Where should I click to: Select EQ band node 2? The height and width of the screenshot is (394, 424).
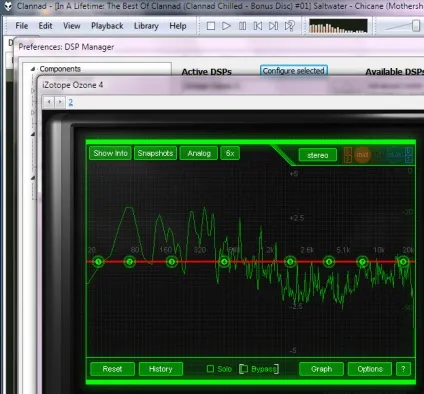[130, 262]
